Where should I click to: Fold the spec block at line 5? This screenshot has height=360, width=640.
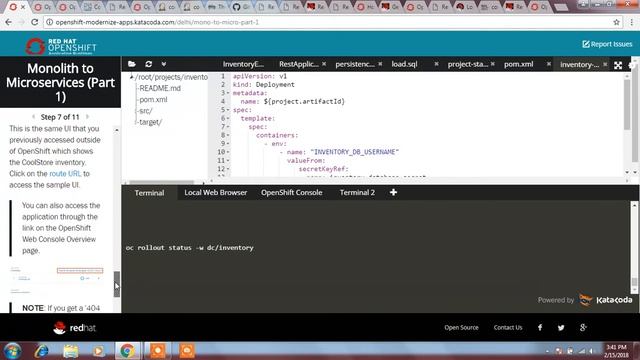point(228,110)
